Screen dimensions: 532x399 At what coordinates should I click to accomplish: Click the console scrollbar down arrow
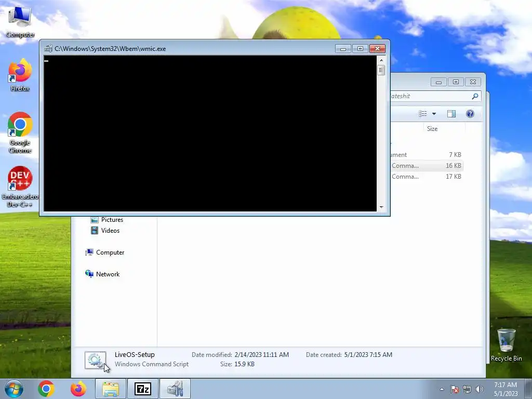(x=381, y=207)
